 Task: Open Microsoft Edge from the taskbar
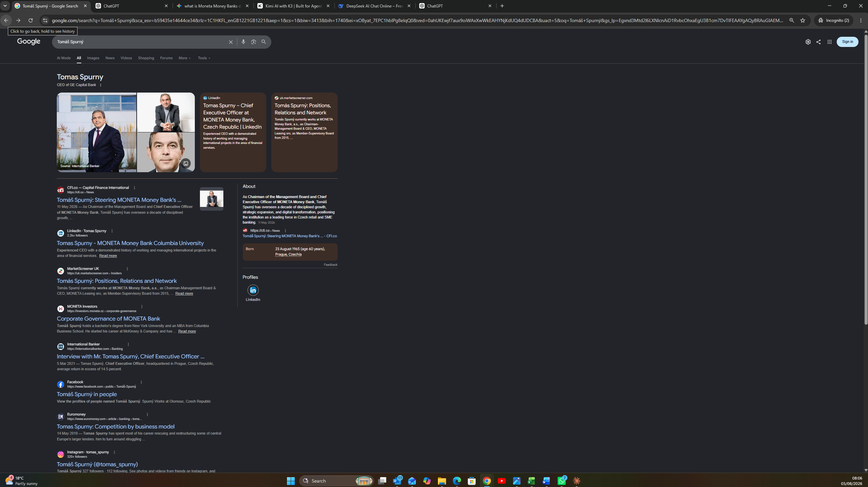pos(457,481)
